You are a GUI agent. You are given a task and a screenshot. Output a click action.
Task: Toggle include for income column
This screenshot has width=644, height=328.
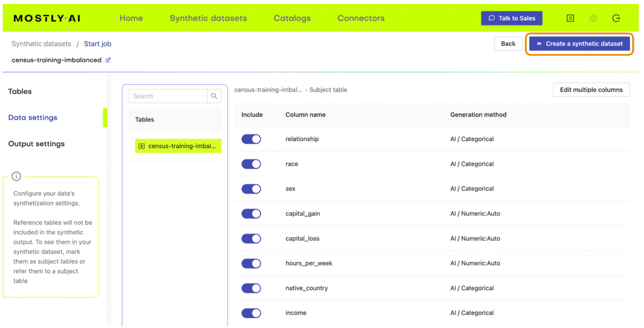[251, 313]
